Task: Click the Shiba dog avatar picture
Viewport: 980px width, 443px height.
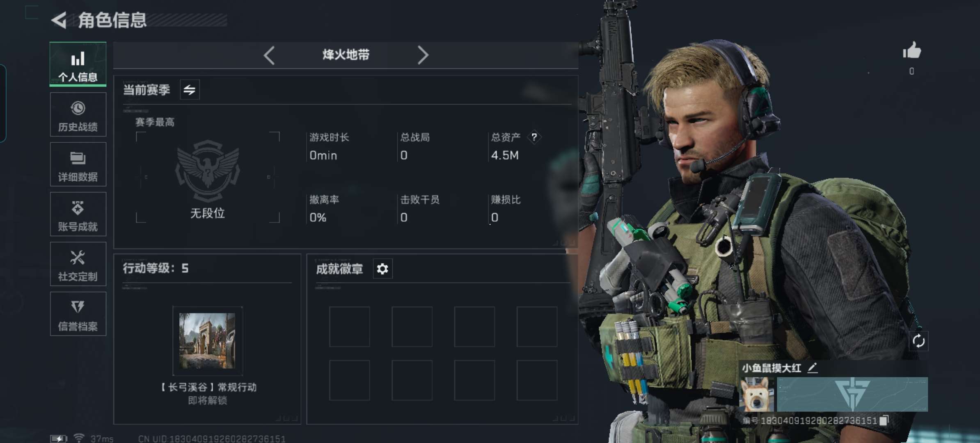Action: [x=757, y=394]
